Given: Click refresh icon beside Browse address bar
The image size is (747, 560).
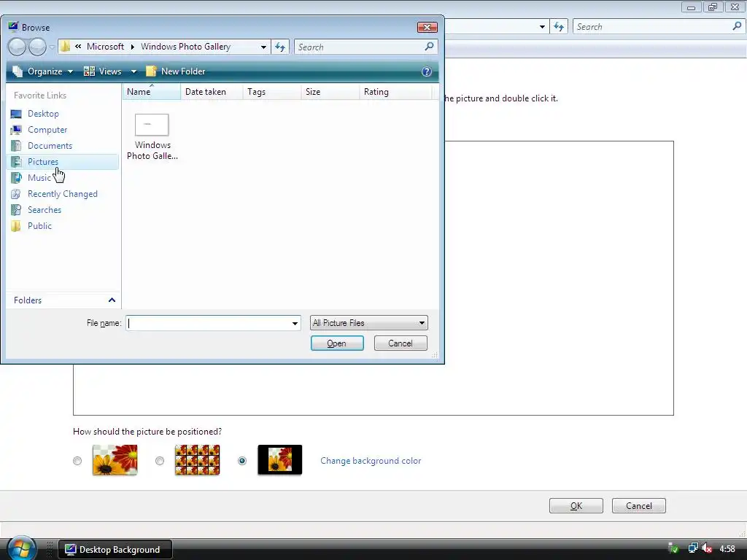Looking at the screenshot, I should (280, 47).
